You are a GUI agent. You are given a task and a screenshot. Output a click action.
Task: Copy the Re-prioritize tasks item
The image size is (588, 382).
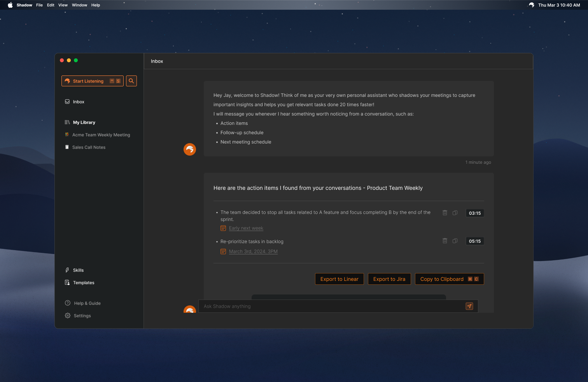(x=455, y=241)
